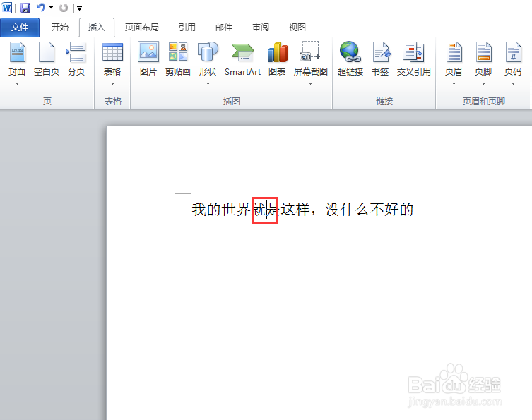The image size is (532, 420).
Task: Click the 表格 (Table) icon
Action: [x=112, y=52]
